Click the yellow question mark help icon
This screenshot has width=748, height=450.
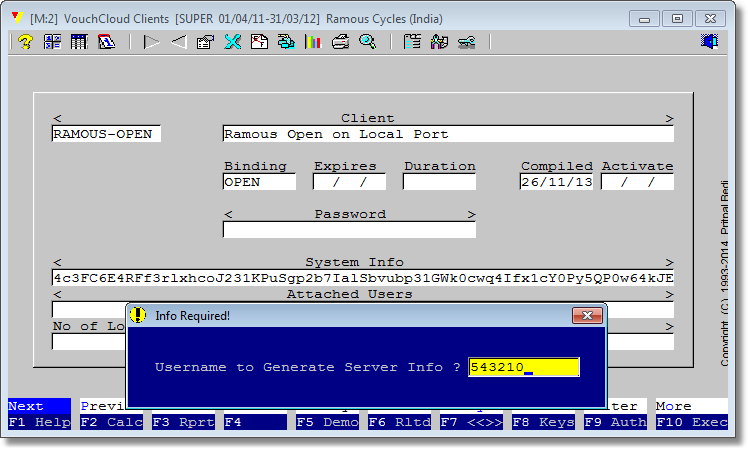pyautogui.click(x=25, y=42)
